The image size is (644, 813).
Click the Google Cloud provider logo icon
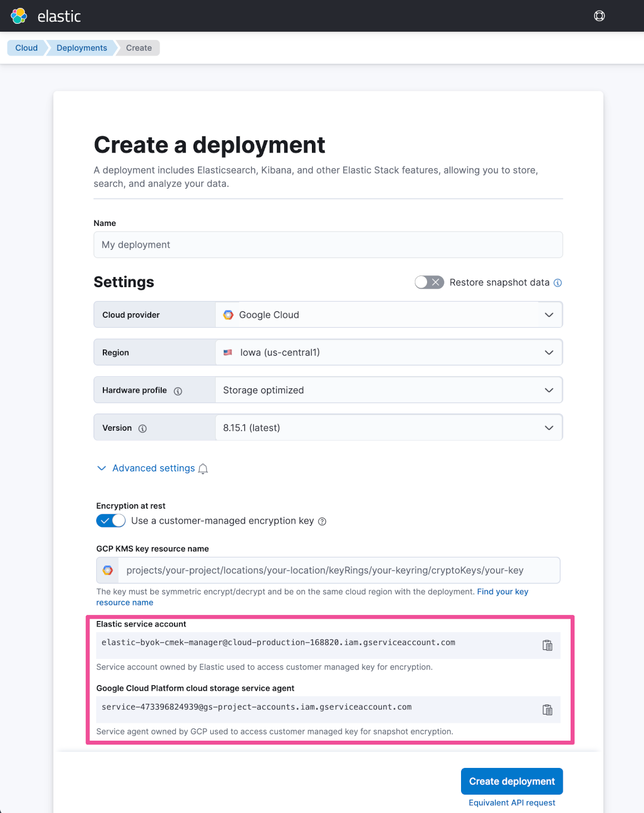tap(228, 315)
